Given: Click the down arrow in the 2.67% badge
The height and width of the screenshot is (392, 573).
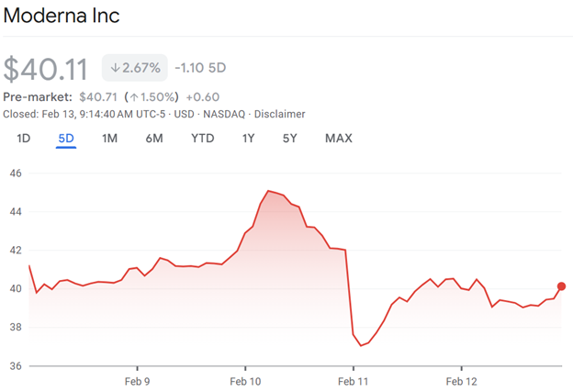Looking at the screenshot, I should pos(116,68).
